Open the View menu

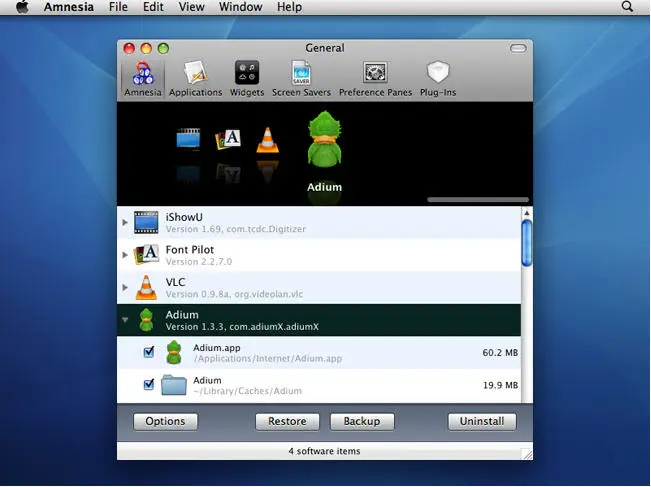pyautogui.click(x=191, y=7)
